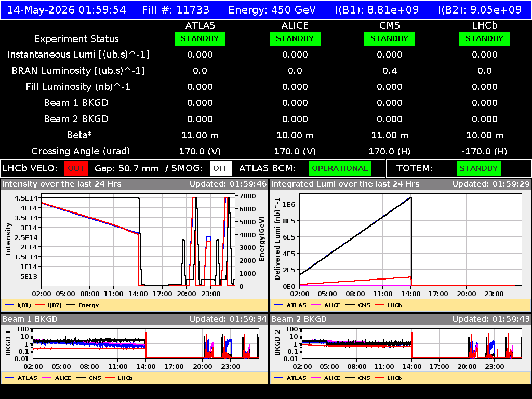Image resolution: width=532 pixels, height=399 pixels.
Task: Click the ATLAS Instantaneous Lumi value 0.000
Action: pyautogui.click(x=200, y=55)
